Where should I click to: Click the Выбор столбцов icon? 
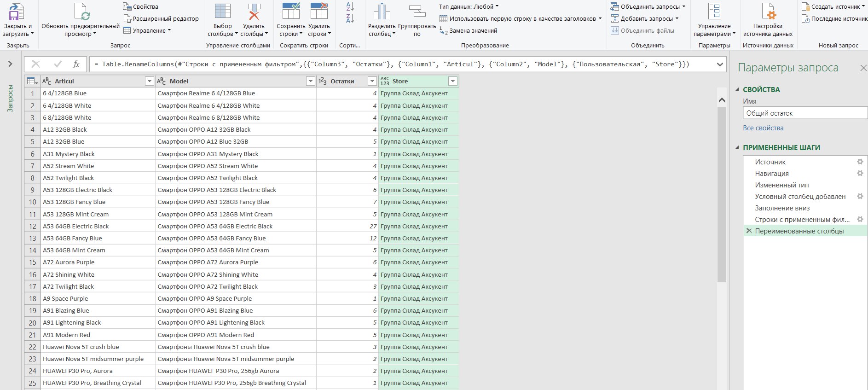(x=223, y=12)
